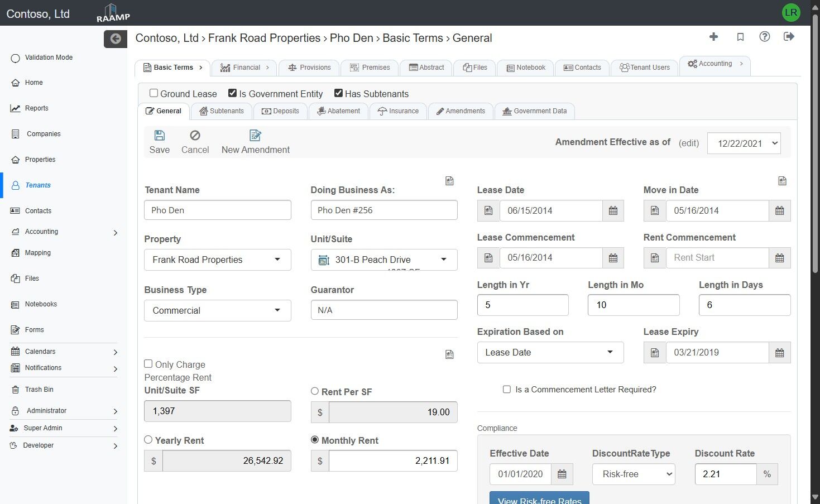Click the Cancel button
The height and width of the screenshot is (504, 820).
click(x=195, y=142)
